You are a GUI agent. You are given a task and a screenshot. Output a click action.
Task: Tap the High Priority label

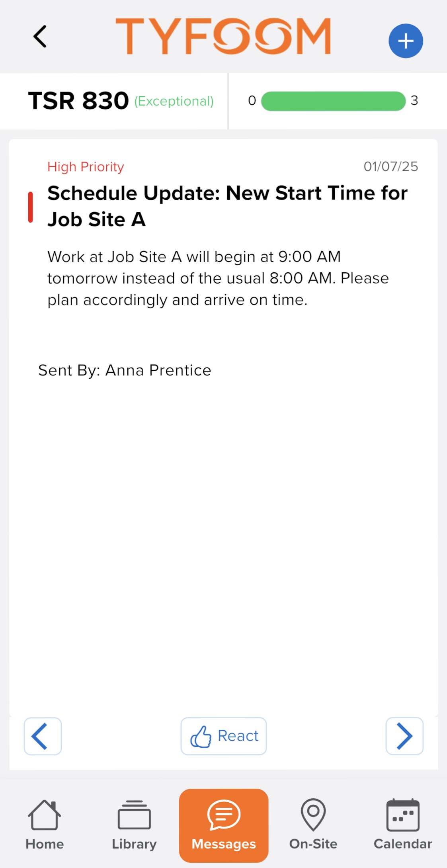point(86,167)
